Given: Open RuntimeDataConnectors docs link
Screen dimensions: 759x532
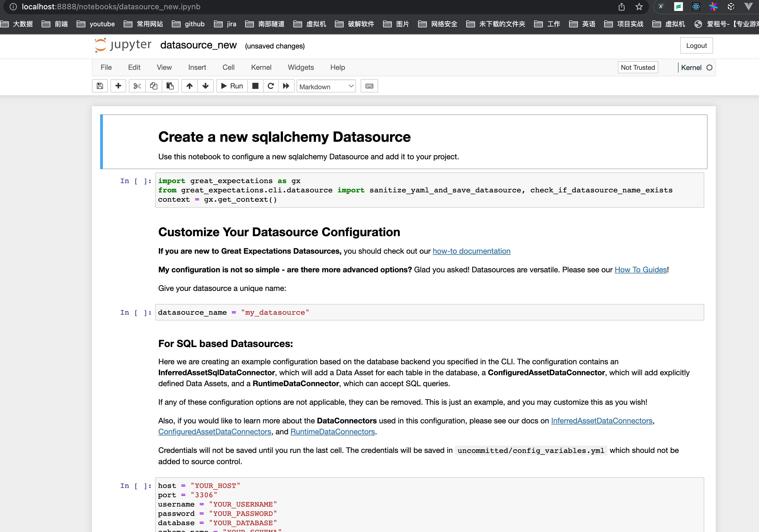Looking at the screenshot, I should click(332, 432).
